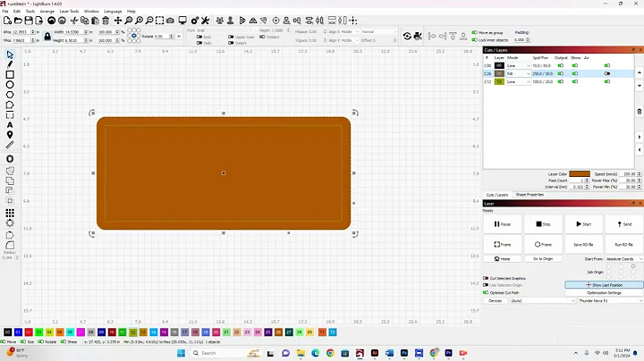Viewport: 644px width, 361px height.
Task: Disable Air assist for layer C12
Action: click(x=607, y=81)
